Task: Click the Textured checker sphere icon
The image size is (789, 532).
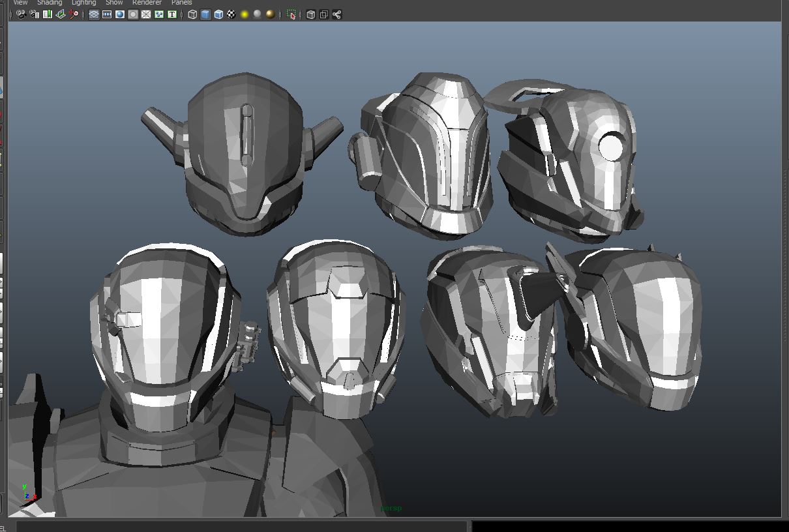Action: click(x=231, y=14)
